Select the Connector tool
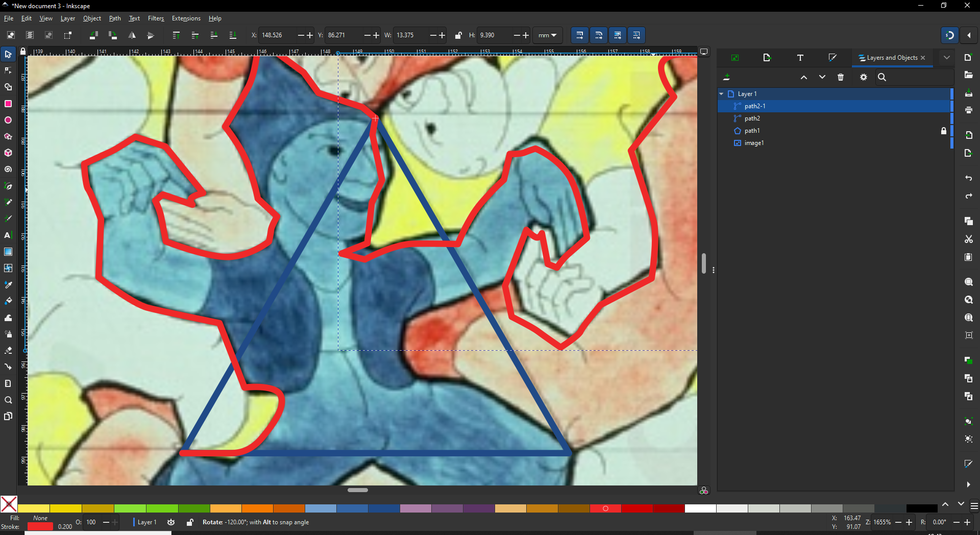This screenshot has width=980, height=535. 8,367
